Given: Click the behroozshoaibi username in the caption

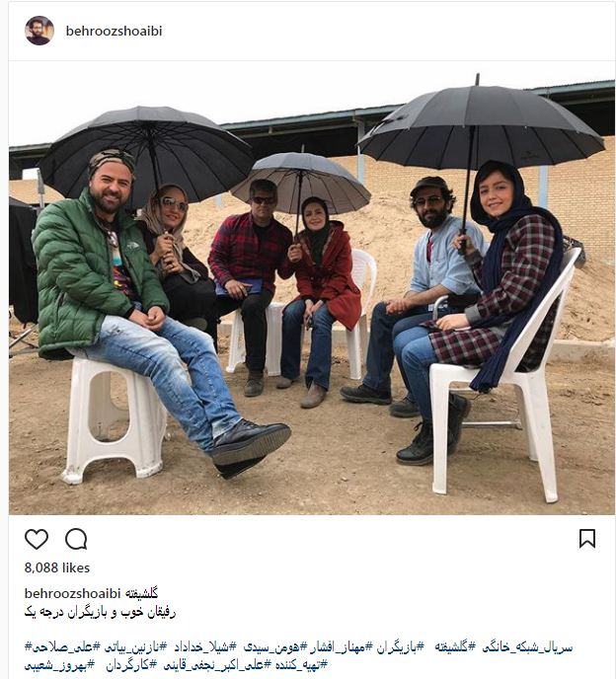Looking at the screenshot, I should (x=72, y=593).
